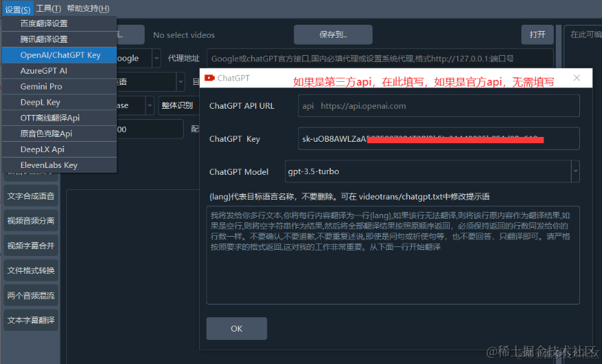Screen dimensions: 602x364
Task: Click the 视频字幕合并 sidebar button
Action: click(31, 246)
